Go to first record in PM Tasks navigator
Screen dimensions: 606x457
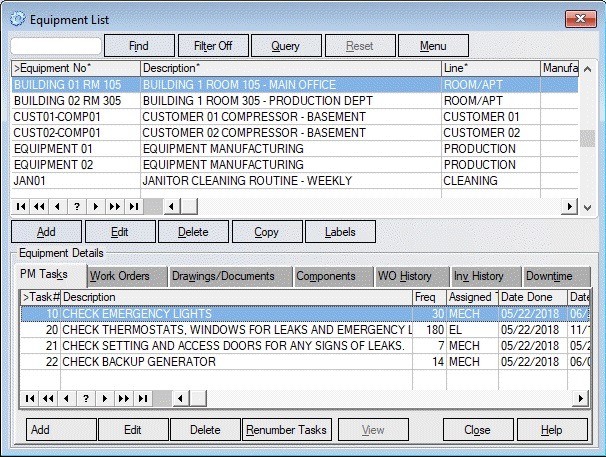tap(30, 398)
